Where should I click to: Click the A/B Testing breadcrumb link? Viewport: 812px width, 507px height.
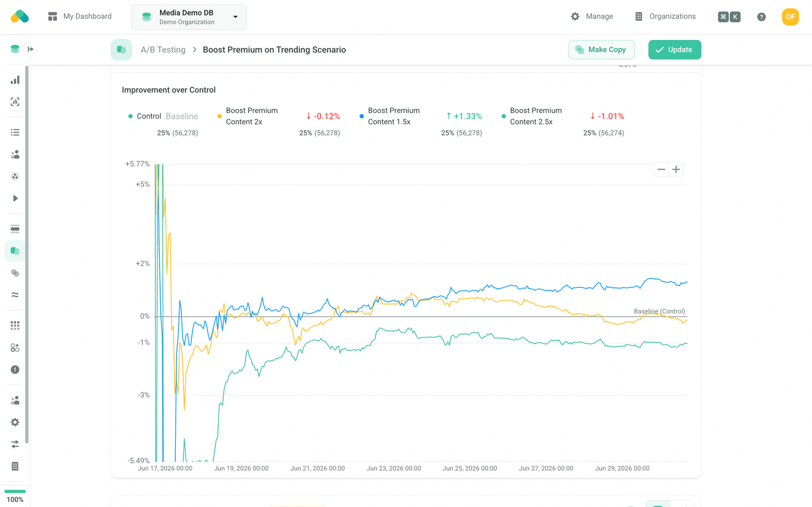tap(163, 49)
